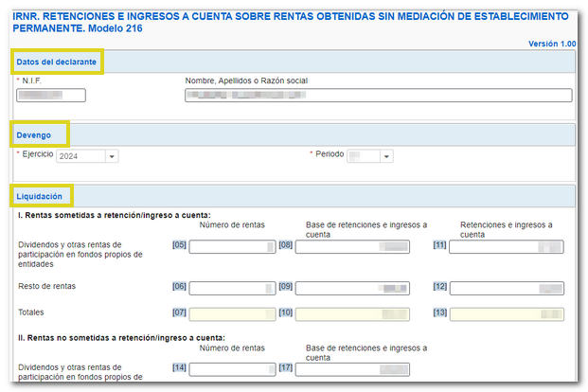Click box 09 base for Resto de rentas
The image size is (588, 392).
coord(352,287)
